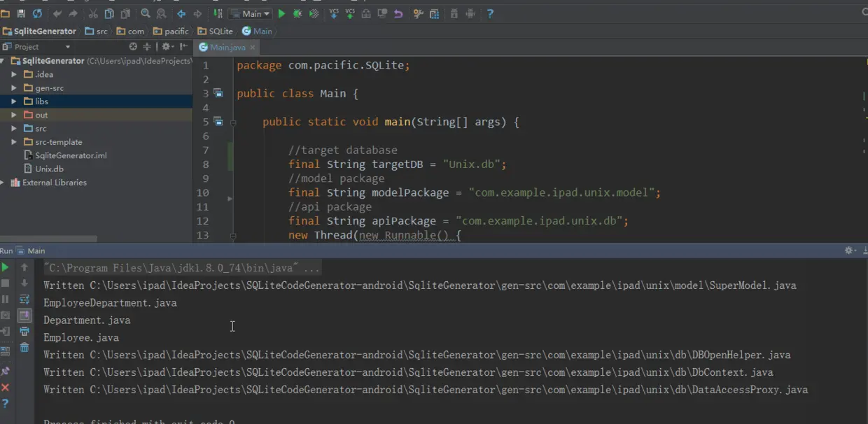Click the purple revert arrow icon
Image resolution: width=868 pixels, height=424 pixels.
point(398,13)
